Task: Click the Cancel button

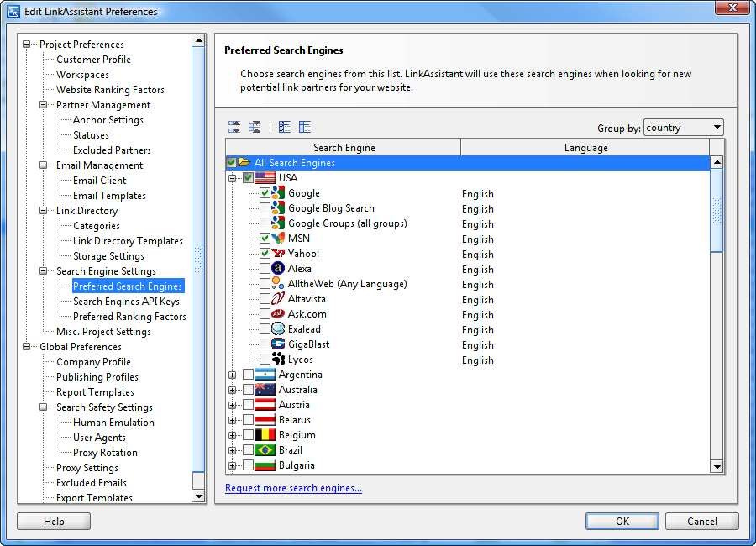Action: (x=702, y=521)
